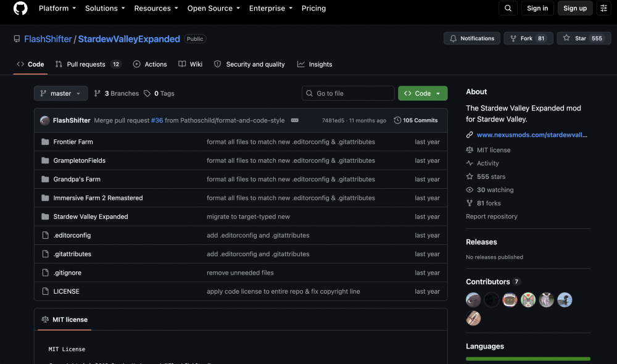
Task: Expand the Resources menu
Action: [x=156, y=8]
